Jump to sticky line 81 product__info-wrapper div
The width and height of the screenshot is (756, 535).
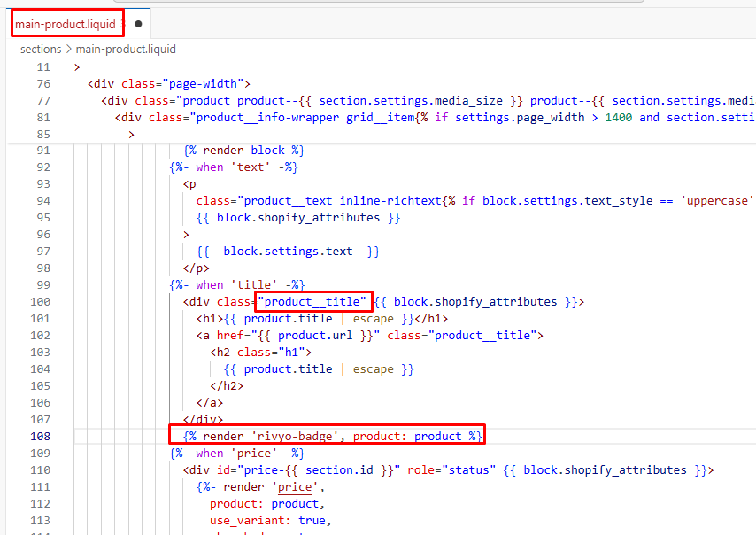coord(435,118)
